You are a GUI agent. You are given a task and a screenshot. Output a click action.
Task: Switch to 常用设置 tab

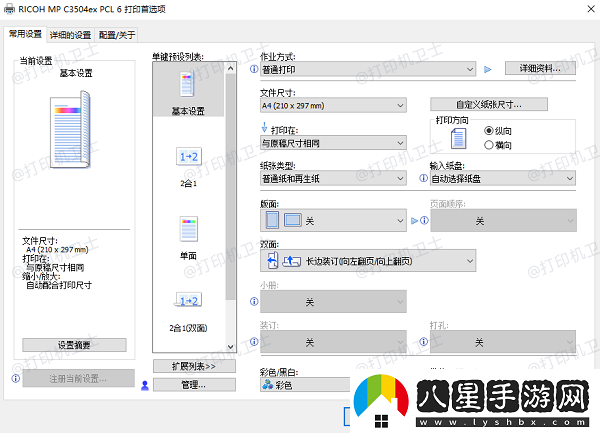(25, 34)
